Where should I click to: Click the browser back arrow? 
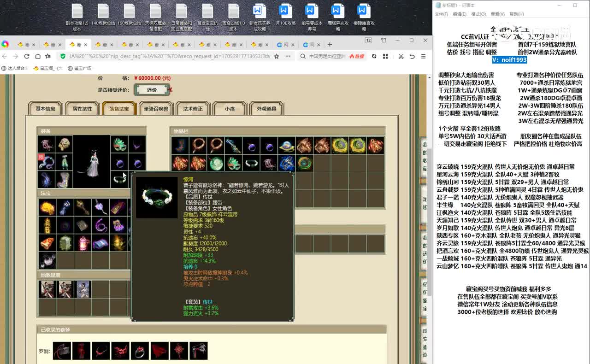click(x=5, y=56)
